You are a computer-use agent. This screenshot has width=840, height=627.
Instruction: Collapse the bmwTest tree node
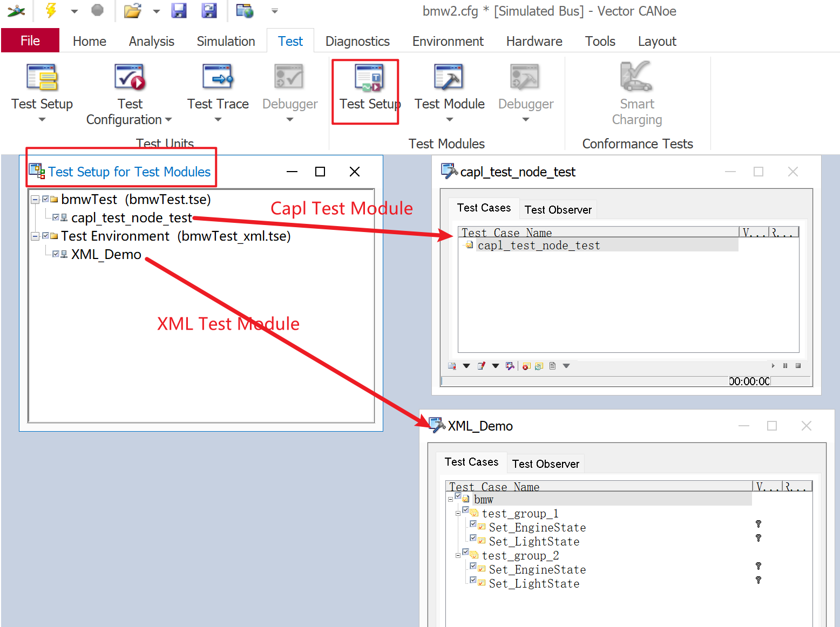click(x=35, y=199)
